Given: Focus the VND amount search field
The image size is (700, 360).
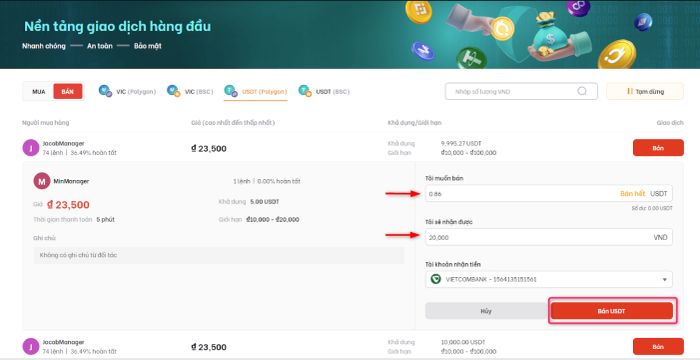Looking at the screenshot, I should tap(521, 91).
